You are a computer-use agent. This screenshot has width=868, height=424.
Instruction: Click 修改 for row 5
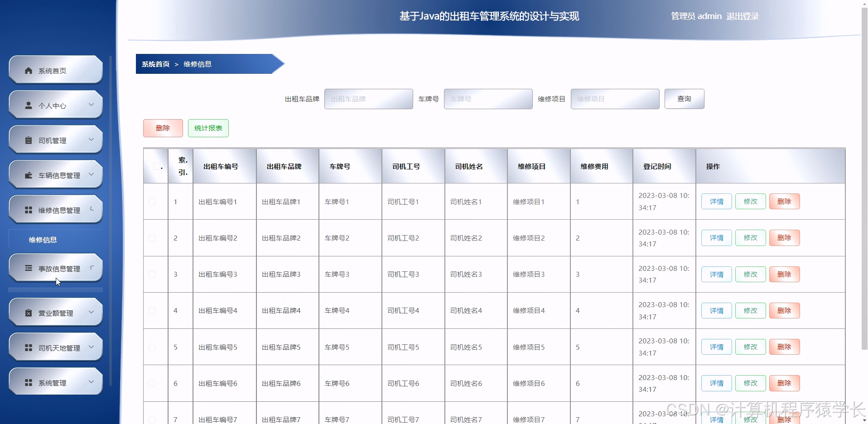pyautogui.click(x=751, y=347)
